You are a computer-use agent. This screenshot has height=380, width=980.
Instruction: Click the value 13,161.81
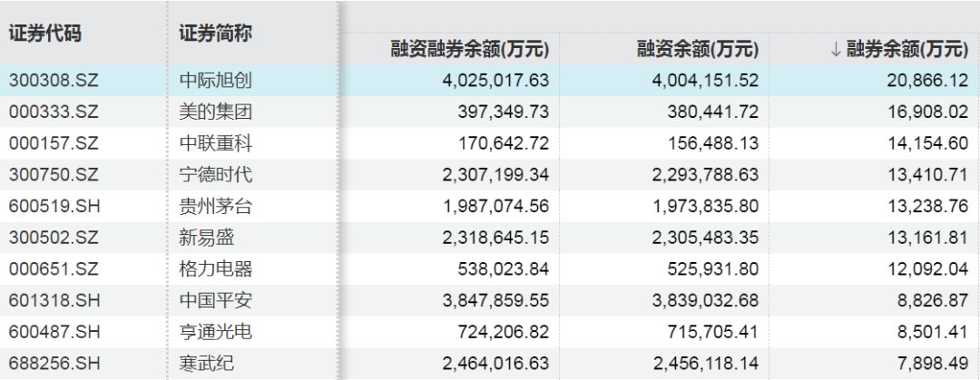pyautogui.click(x=927, y=238)
